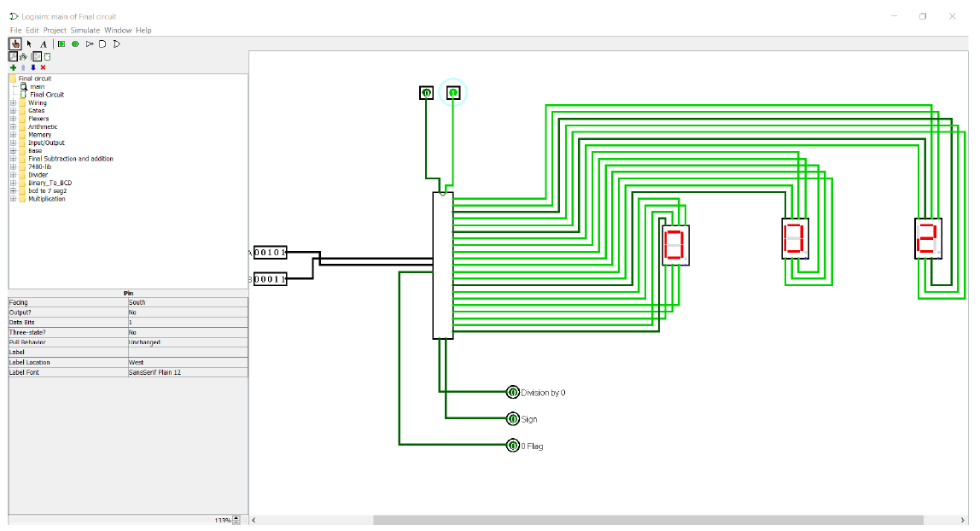Expand the Memory library
Viewport: 980px width, 531px height.
tap(13, 135)
